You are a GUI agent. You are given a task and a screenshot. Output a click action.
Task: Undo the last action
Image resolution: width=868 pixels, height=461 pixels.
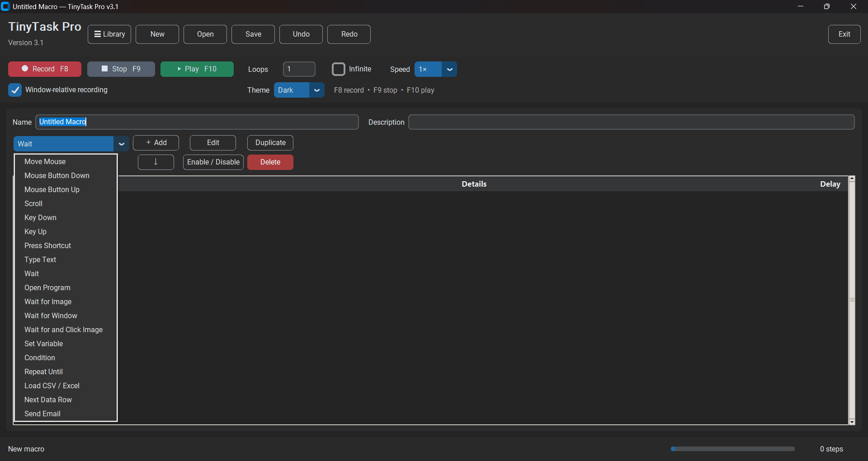(301, 34)
